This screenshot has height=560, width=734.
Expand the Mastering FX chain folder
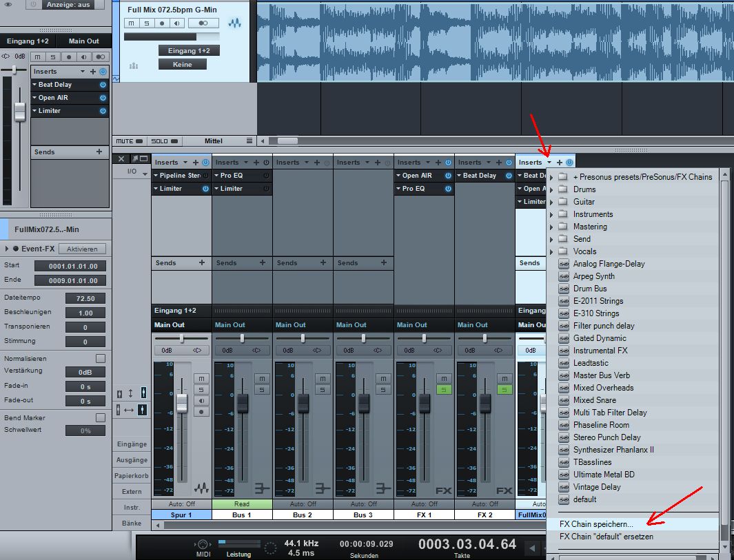tap(551, 227)
